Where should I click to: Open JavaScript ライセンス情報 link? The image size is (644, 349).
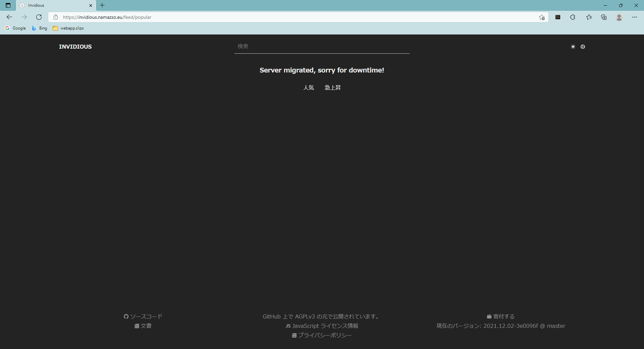322,326
